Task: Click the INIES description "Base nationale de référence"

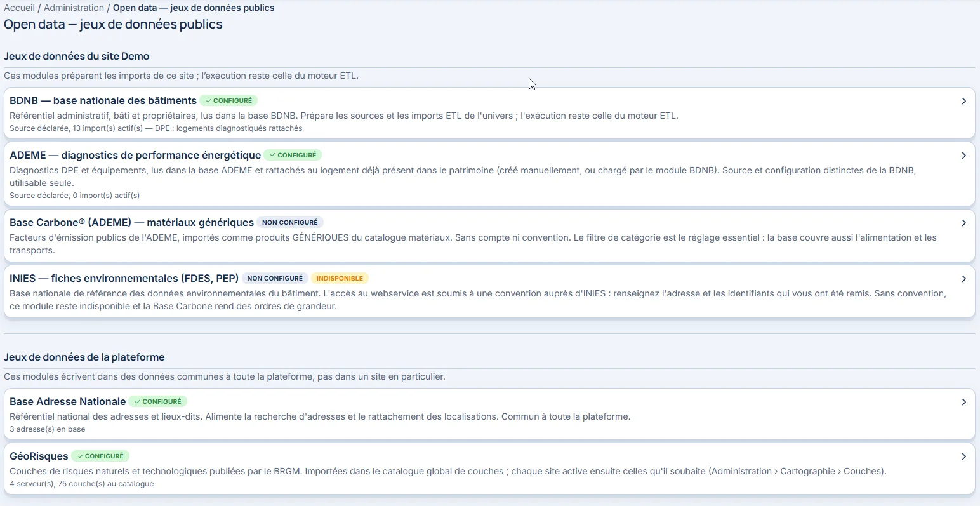Action: [477, 300]
